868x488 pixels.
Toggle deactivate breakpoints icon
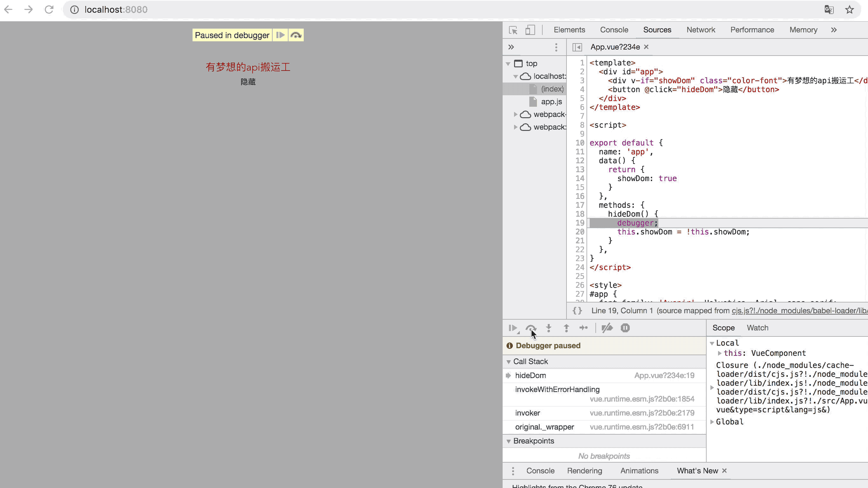(607, 328)
